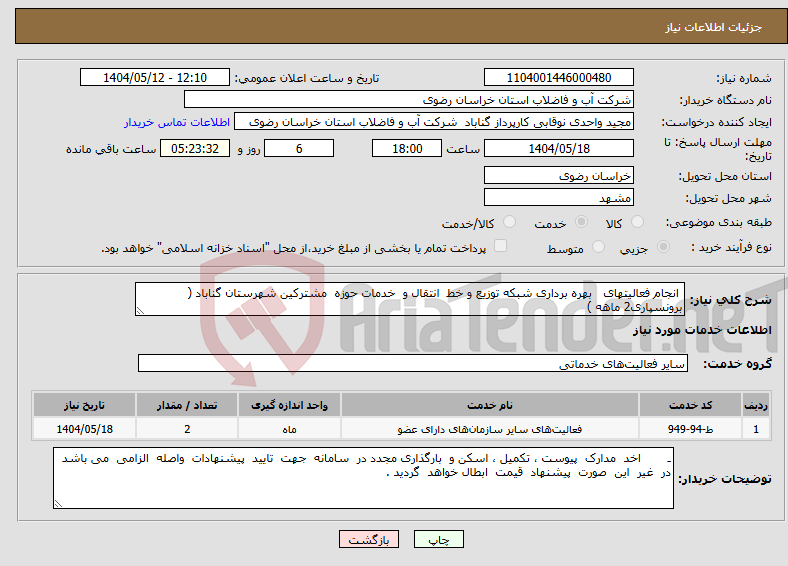Click the تعداد / مقدار column header
This screenshot has height=566, width=788.
[187, 405]
